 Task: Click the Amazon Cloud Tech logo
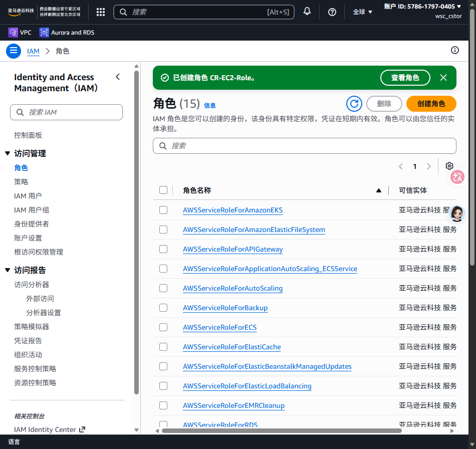21,12
